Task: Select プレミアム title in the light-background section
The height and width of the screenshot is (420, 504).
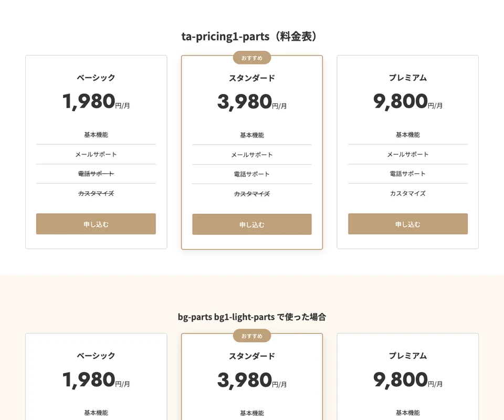Action: pos(408,356)
